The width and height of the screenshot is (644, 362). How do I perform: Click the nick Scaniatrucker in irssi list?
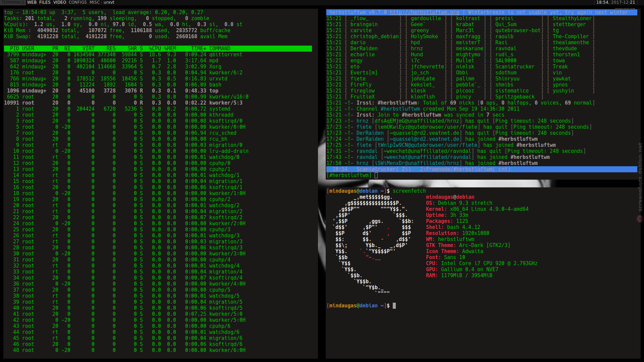(x=515, y=67)
